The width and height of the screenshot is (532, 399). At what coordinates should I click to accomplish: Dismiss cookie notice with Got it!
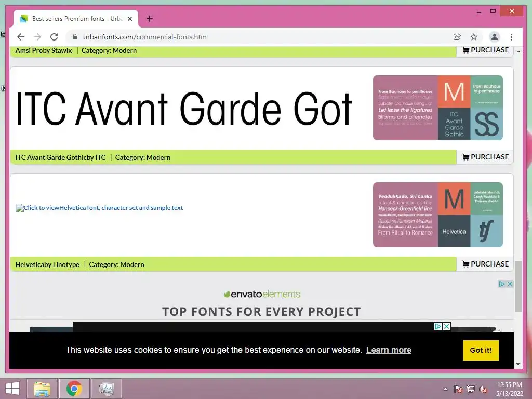click(481, 350)
